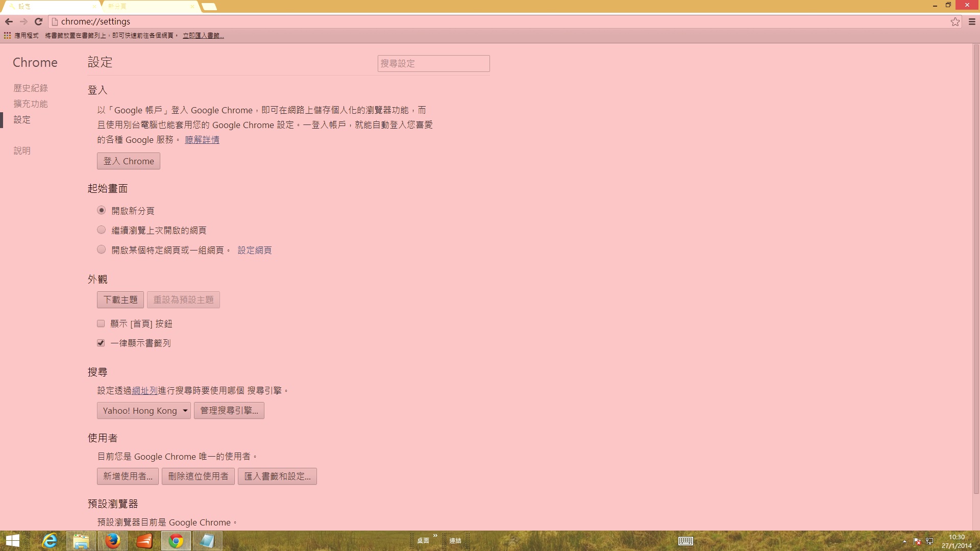Open the 應用程式 apps grid icon
The height and width of the screenshot is (551, 980).
tap(7, 35)
